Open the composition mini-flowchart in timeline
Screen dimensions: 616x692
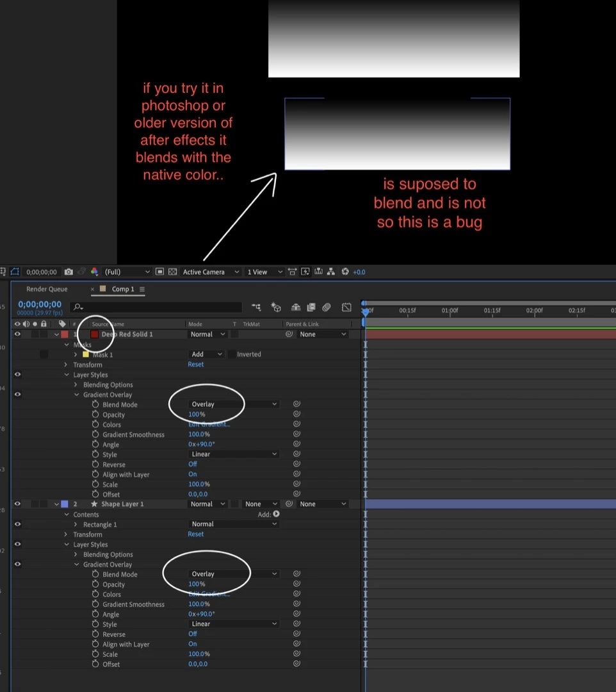[x=256, y=307]
